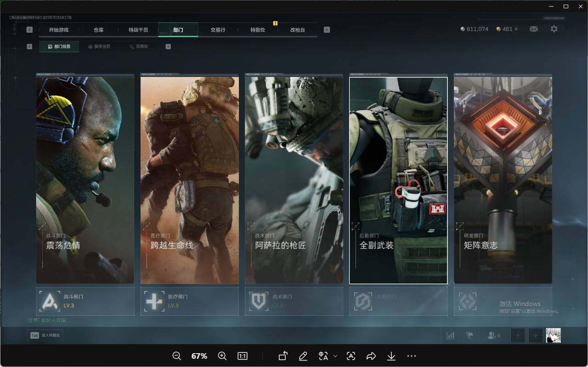
Task: Click the pencil edit icon in viewer
Action: [x=303, y=356]
